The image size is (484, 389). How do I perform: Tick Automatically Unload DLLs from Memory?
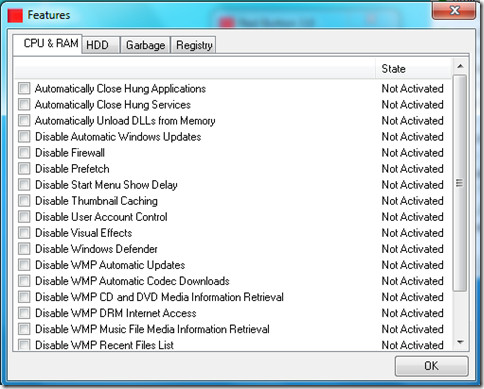(24, 120)
